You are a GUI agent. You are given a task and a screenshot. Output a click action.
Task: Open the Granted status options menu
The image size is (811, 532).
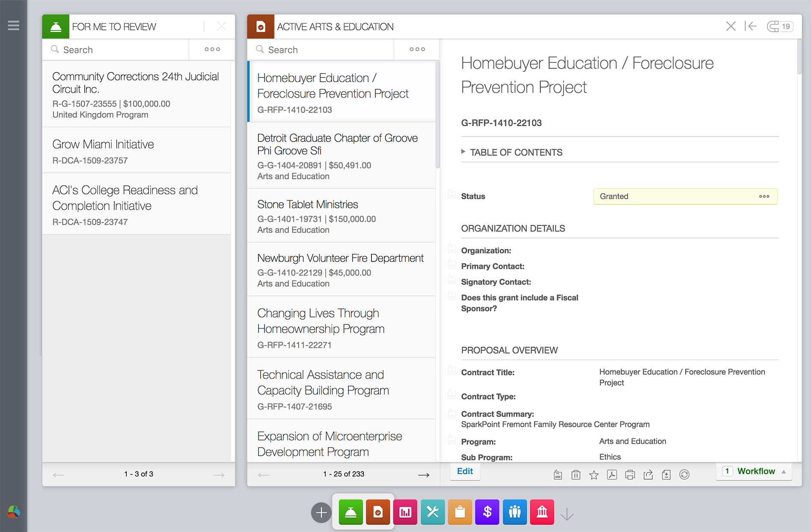(764, 196)
